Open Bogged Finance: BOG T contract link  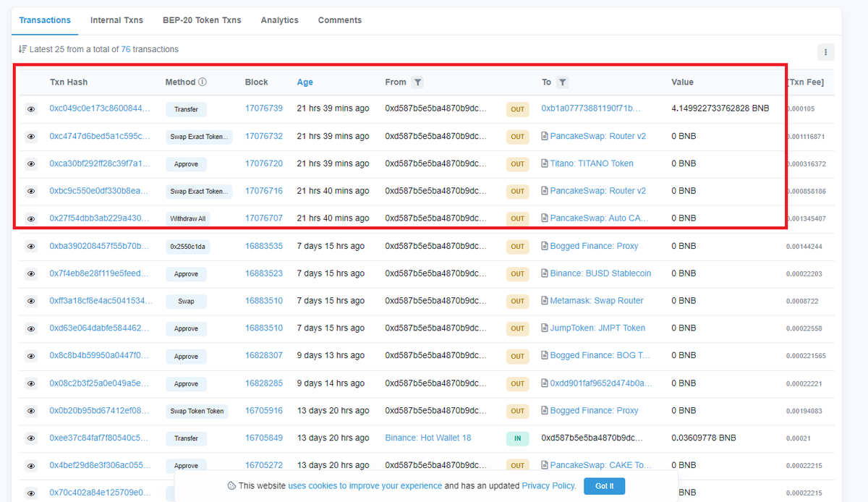(600, 356)
